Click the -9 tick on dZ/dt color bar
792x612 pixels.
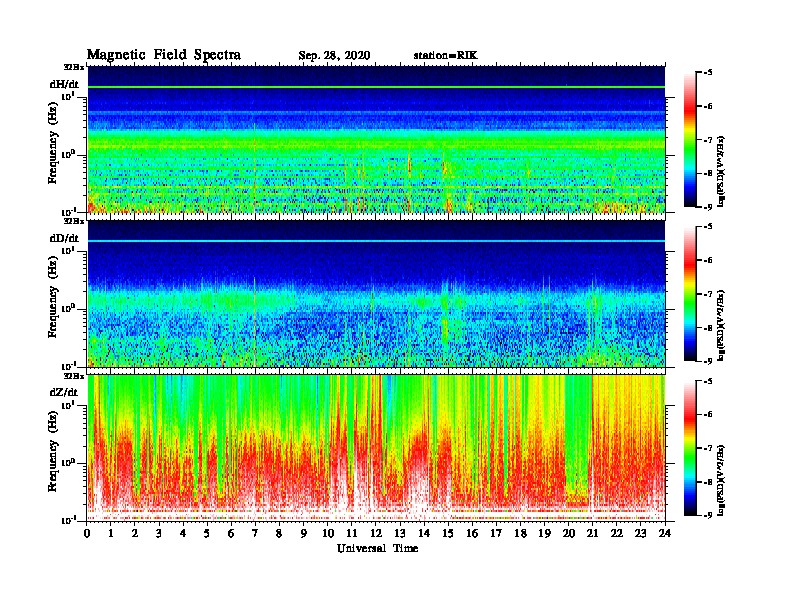click(x=708, y=515)
